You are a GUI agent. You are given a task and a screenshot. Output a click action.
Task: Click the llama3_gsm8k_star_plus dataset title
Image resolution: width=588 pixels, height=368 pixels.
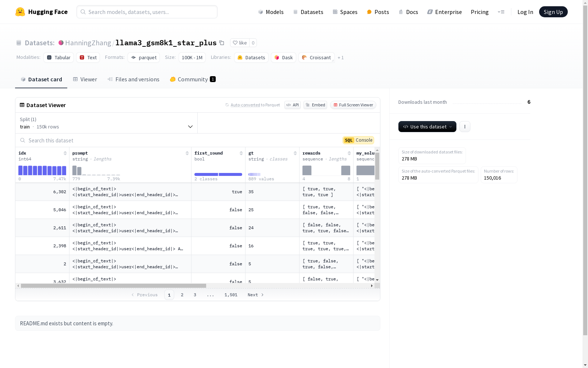coord(166,43)
